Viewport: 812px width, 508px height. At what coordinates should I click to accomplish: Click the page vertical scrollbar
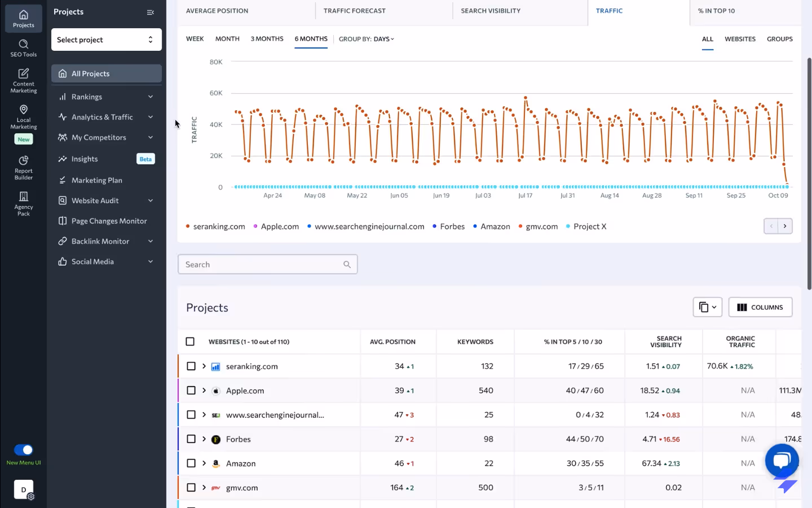(x=809, y=174)
